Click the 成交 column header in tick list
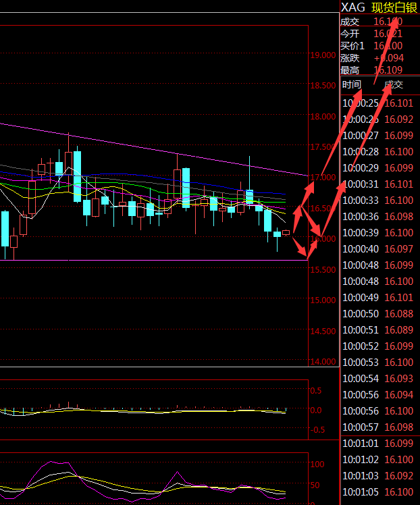This screenshot has width=420, height=505. click(x=393, y=85)
